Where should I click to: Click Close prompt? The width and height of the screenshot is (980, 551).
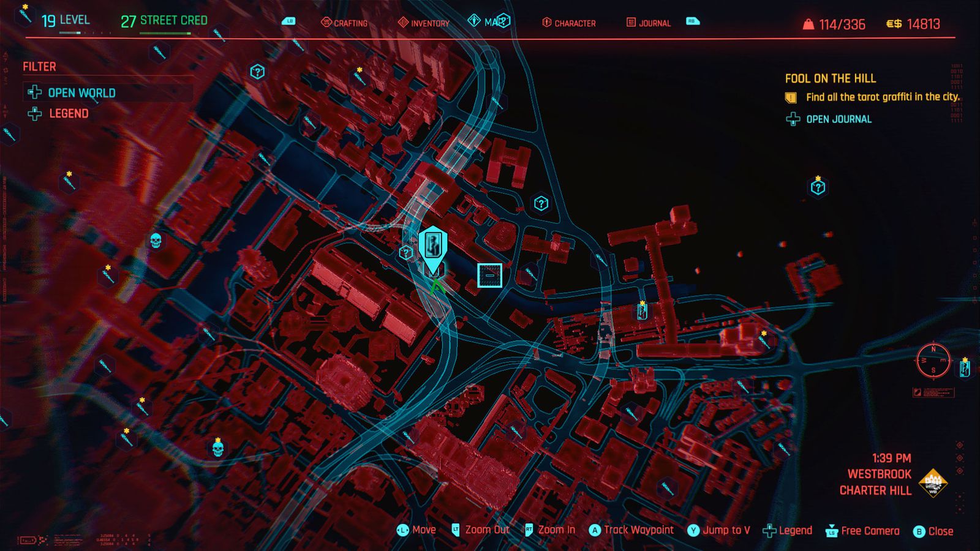(933, 531)
